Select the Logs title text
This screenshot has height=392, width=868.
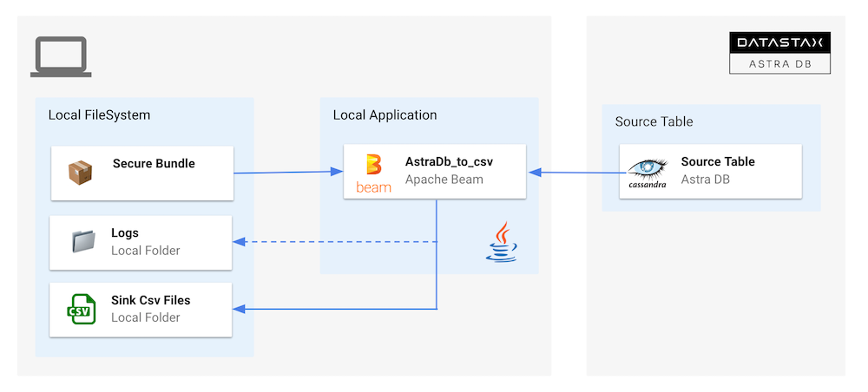[x=125, y=232]
